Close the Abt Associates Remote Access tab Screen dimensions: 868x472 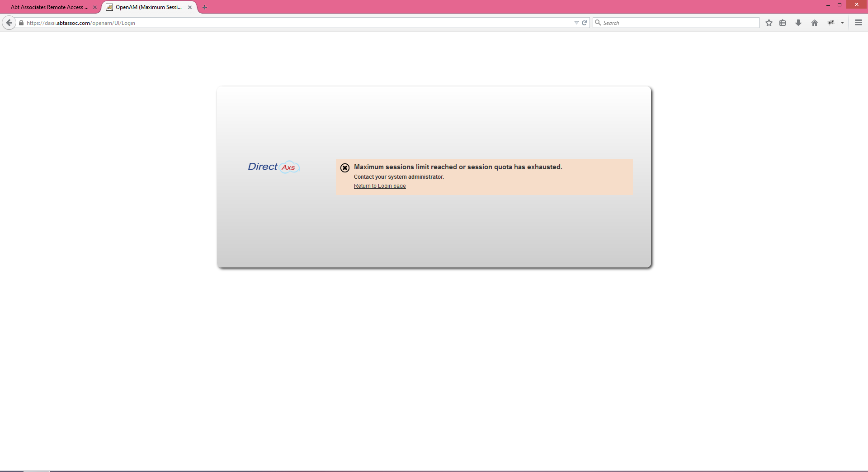tap(95, 7)
